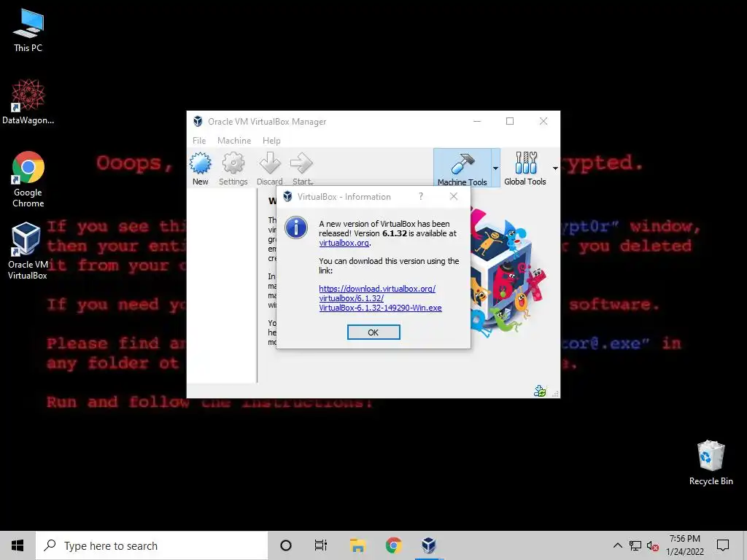The height and width of the screenshot is (560, 747).
Task: Select the Global Tools icon
Action: pos(525,168)
